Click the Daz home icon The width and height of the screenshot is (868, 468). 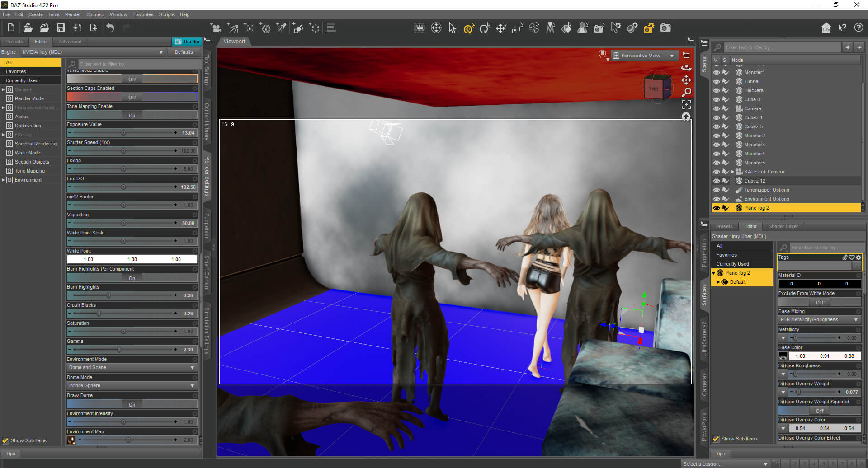tap(826, 28)
